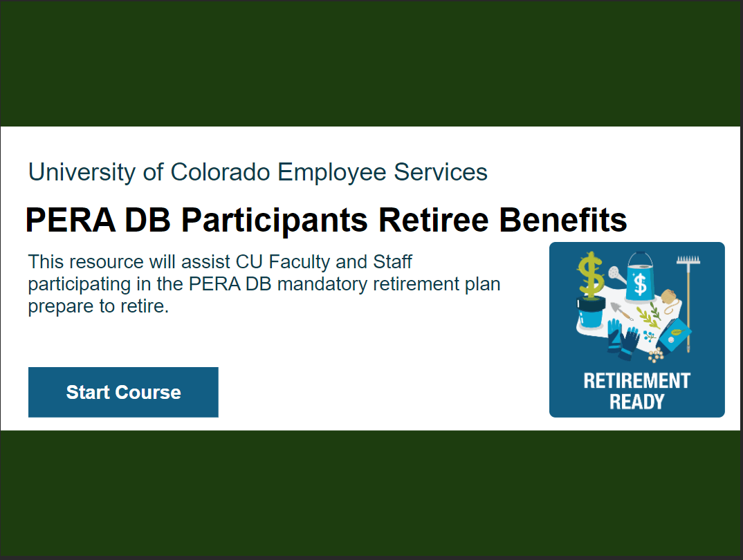Click the garden rake illustration
Viewport: 743px width, 560px height.
click(x=688, y=304)
